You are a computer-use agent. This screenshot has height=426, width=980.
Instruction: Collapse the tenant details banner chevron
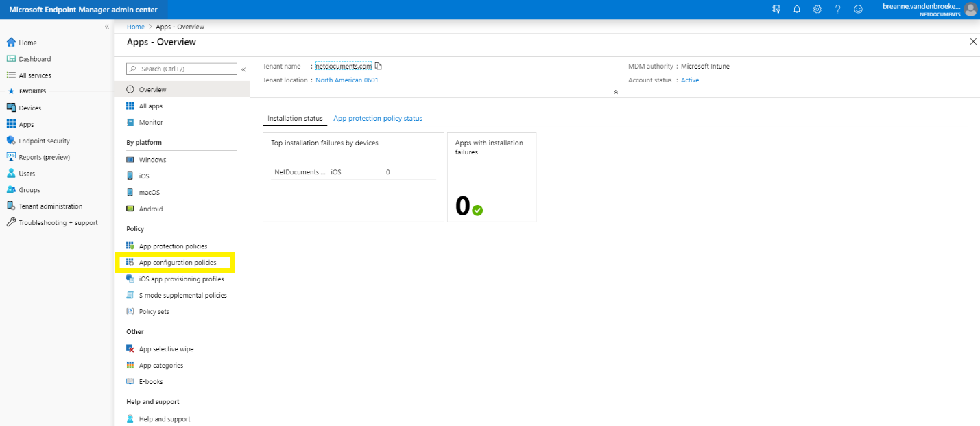click(615, 91)
